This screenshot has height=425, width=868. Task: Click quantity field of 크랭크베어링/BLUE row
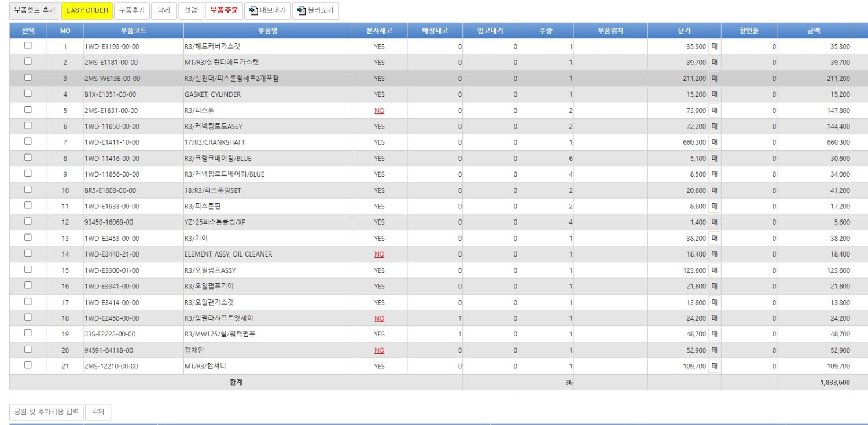tap(546, 158)
